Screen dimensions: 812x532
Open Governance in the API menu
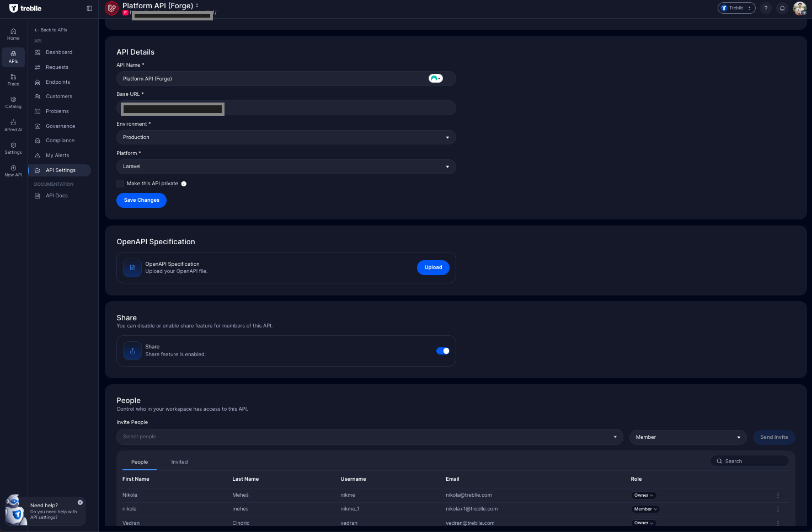tap(60, 126)
